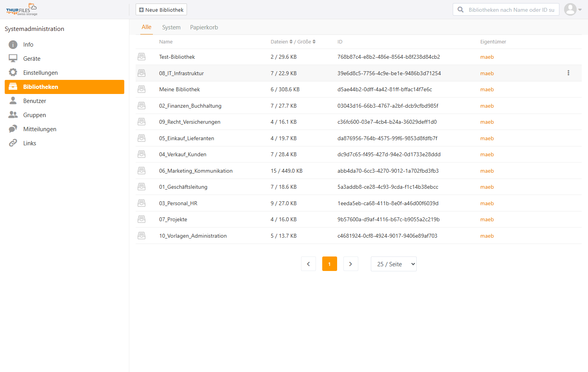Click the Bibliotheken drawer icon in sidebar

pos(13,87)
